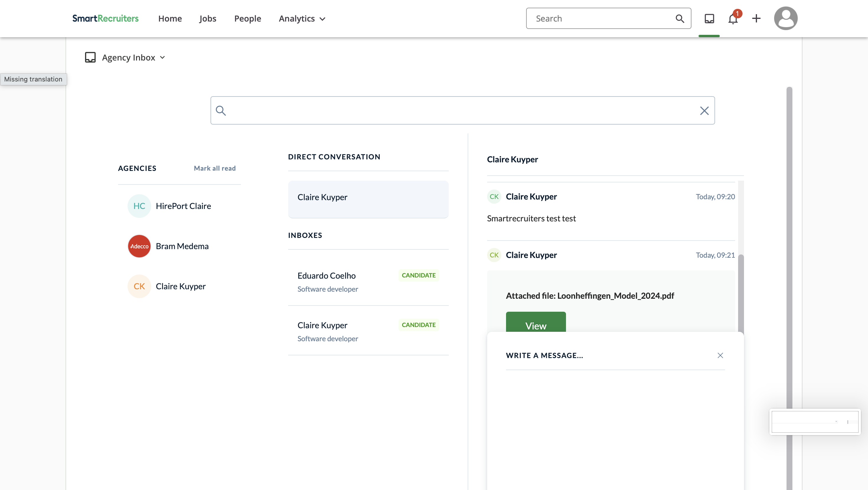Open Claire Kuyper candidate inbox row
Screen dimensions: 868x490
(x=368, y=331)
